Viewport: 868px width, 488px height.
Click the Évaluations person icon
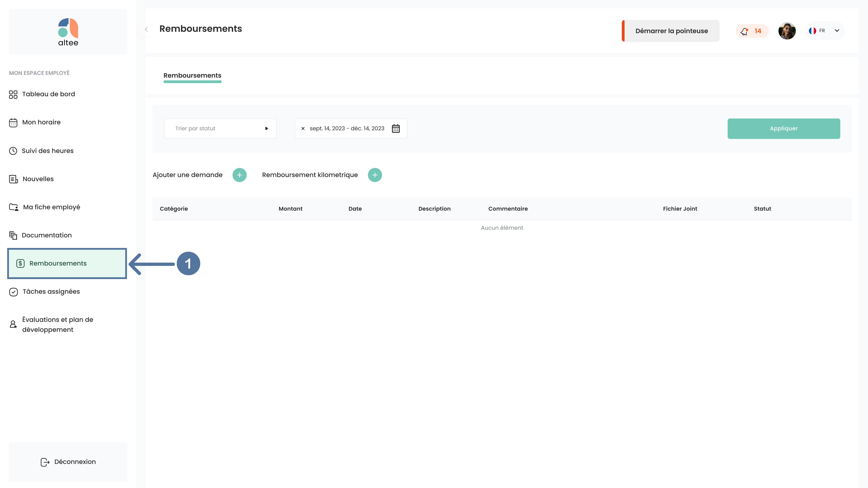(x=13, y=324)
